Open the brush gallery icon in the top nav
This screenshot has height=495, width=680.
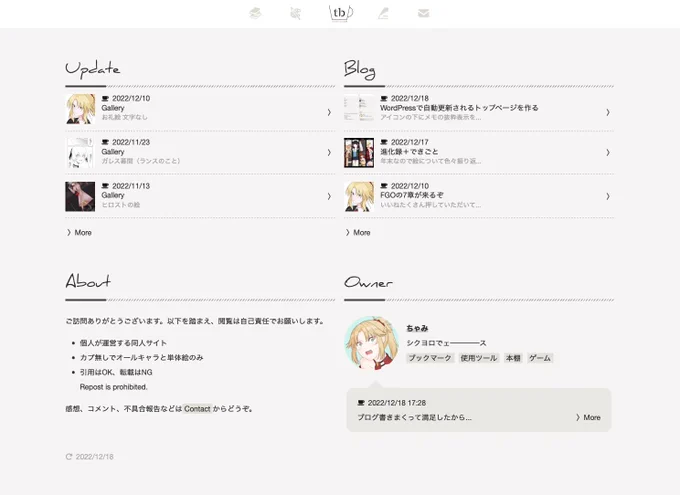tap(295, 13)
